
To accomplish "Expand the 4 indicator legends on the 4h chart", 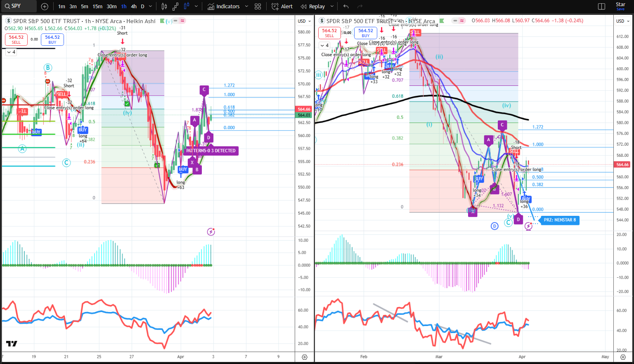I will coord(324,45).
